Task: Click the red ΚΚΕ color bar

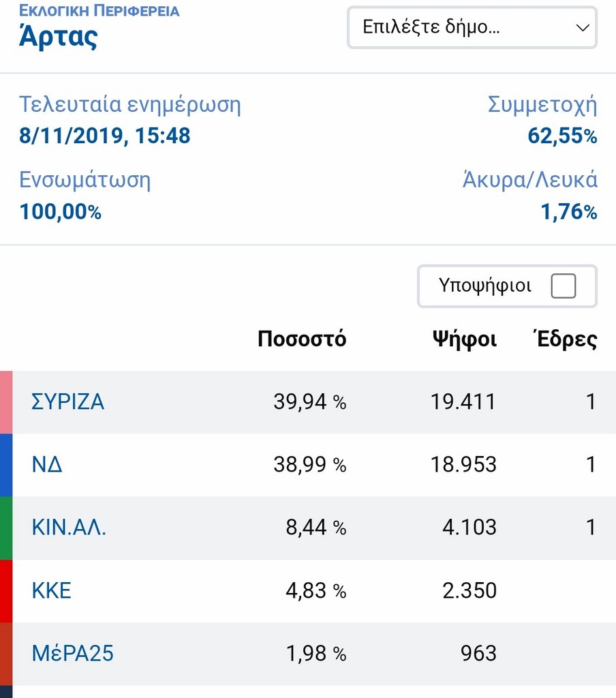Action: [6, 590]
